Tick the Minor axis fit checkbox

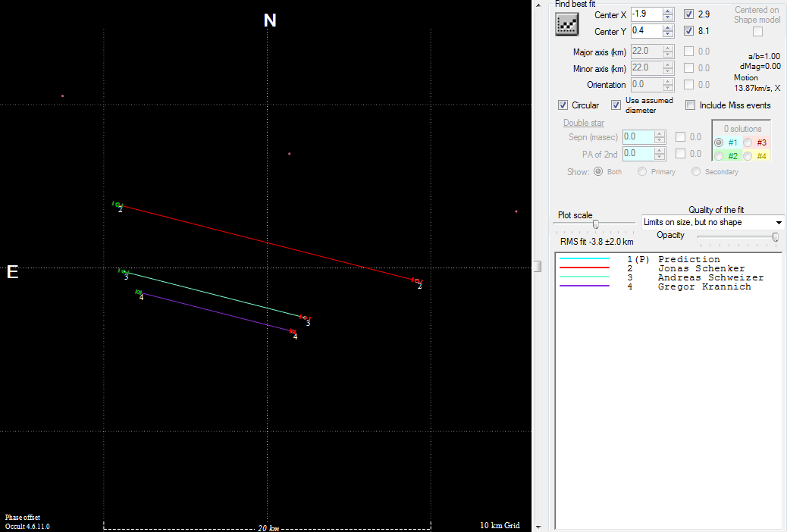coord(688,68)
